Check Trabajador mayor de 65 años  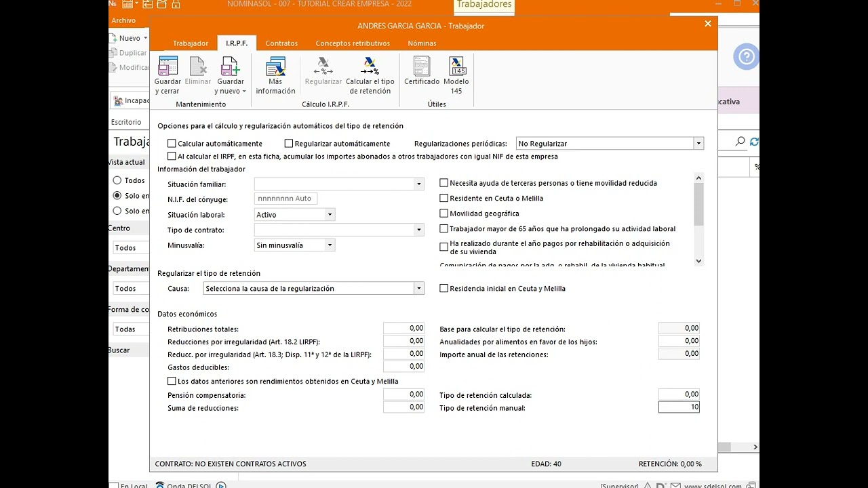444,228
